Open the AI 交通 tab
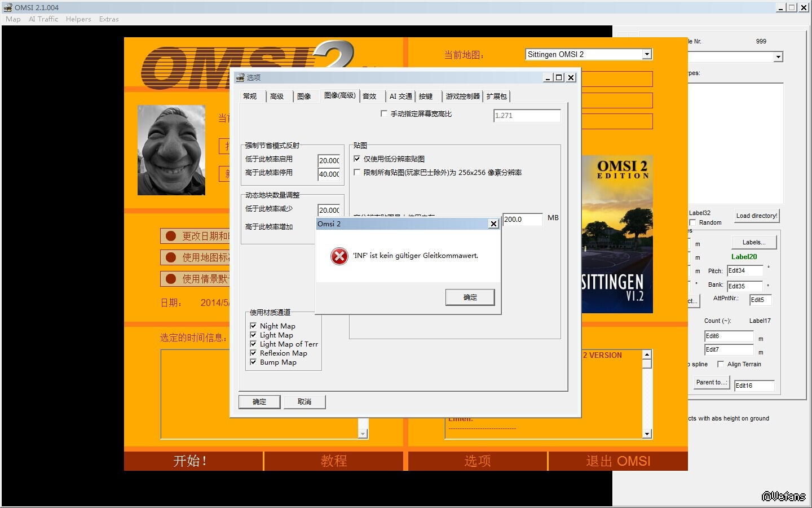812x508 pixels. click(401, 97)
